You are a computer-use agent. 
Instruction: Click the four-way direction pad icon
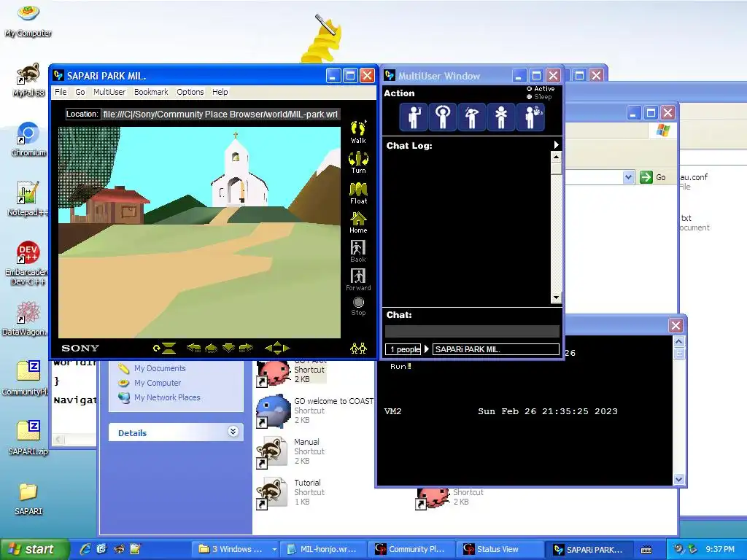[277, 348]
